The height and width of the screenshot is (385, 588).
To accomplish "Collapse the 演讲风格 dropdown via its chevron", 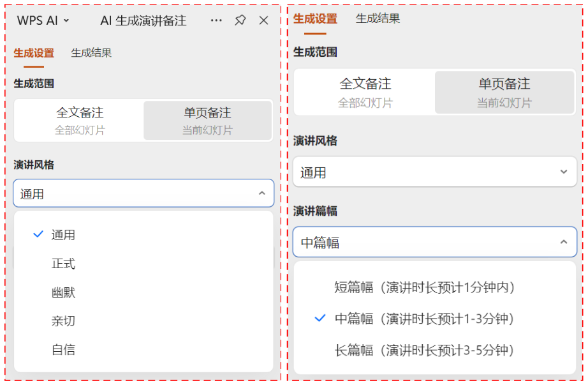I will coord(260,193).
